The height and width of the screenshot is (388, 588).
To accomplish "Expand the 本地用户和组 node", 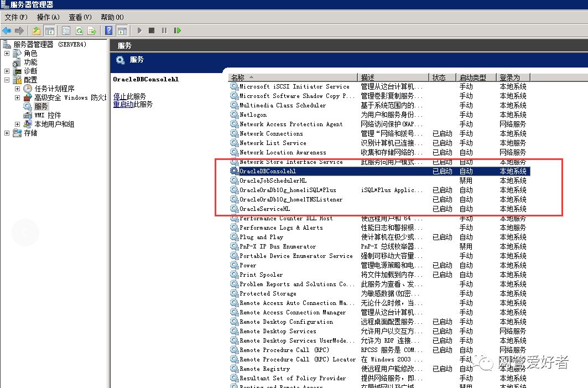I will click(17, 124).
